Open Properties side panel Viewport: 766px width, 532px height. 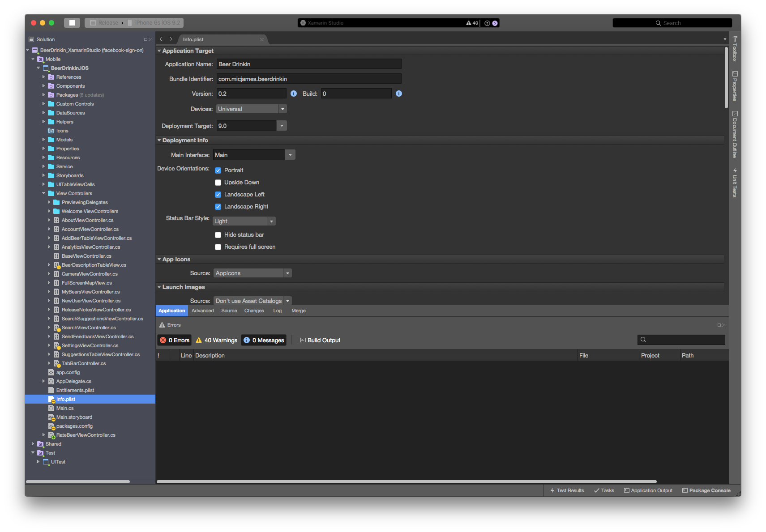tap(735, 86)
